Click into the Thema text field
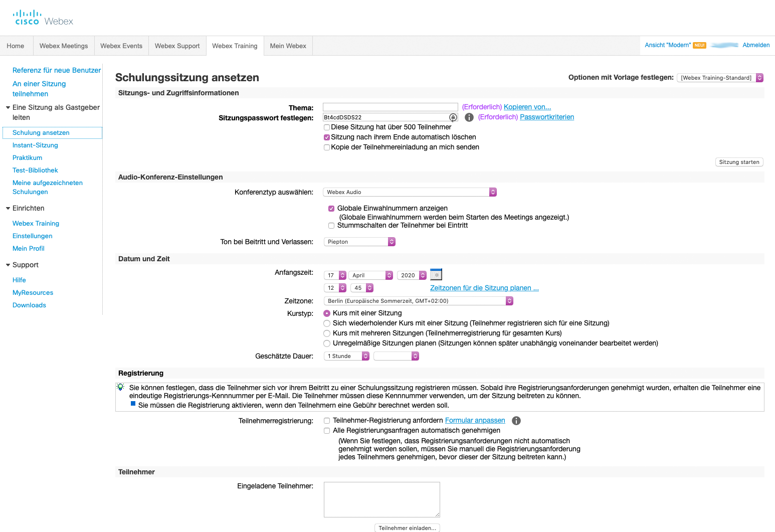This screenshot has height=532, width=775. pyautogui.click(x=390, y=107)
